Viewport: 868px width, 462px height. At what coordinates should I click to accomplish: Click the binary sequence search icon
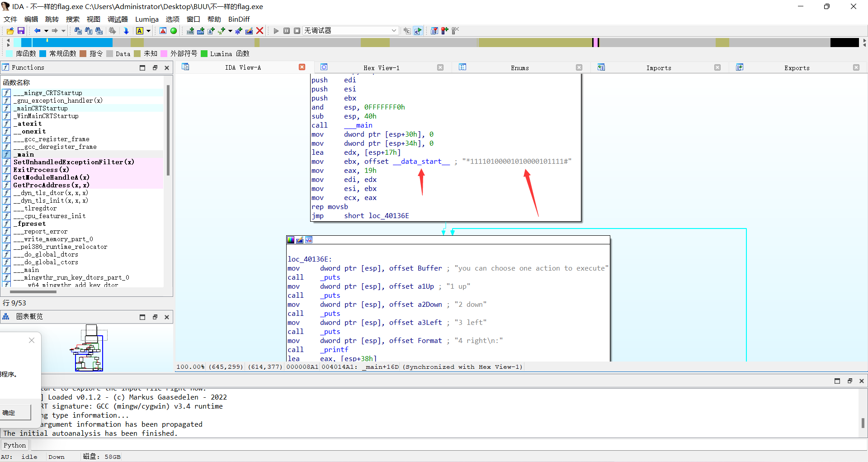click(99, 31)
